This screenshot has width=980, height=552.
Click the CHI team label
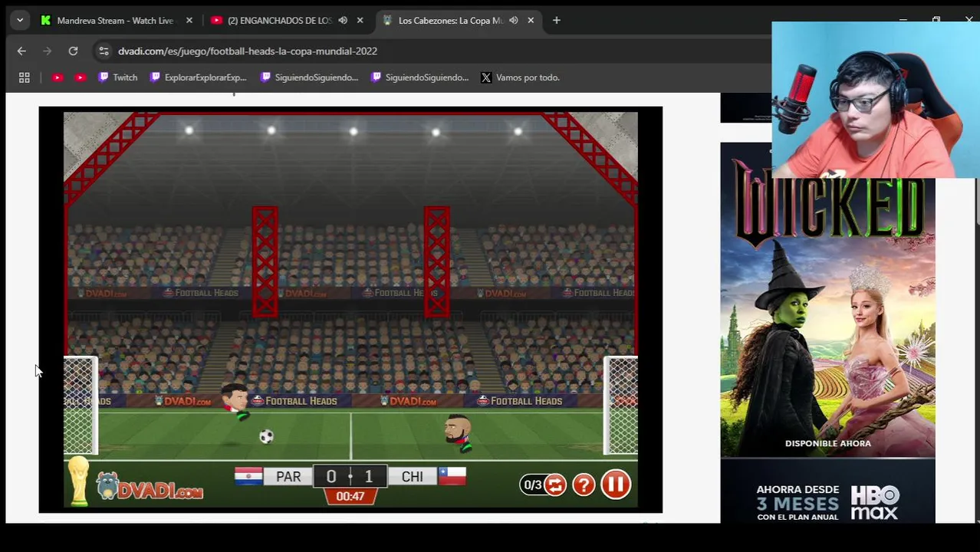[x=412, y=477]
